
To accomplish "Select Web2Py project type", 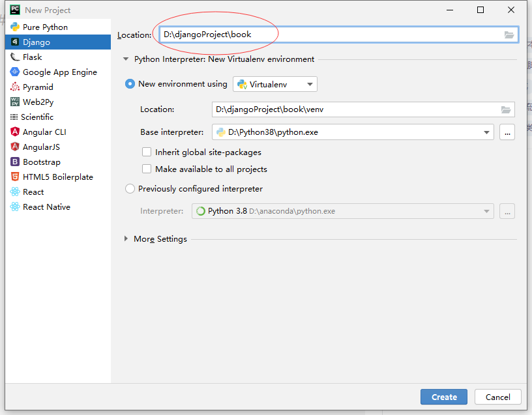I will [x=58, y=102].
